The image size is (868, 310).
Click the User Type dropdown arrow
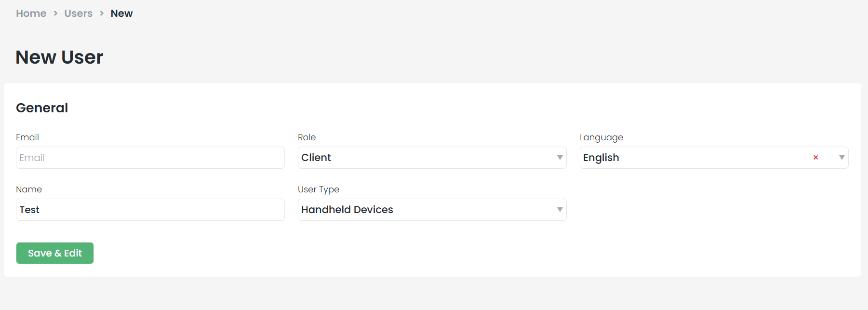click(560, 210)
